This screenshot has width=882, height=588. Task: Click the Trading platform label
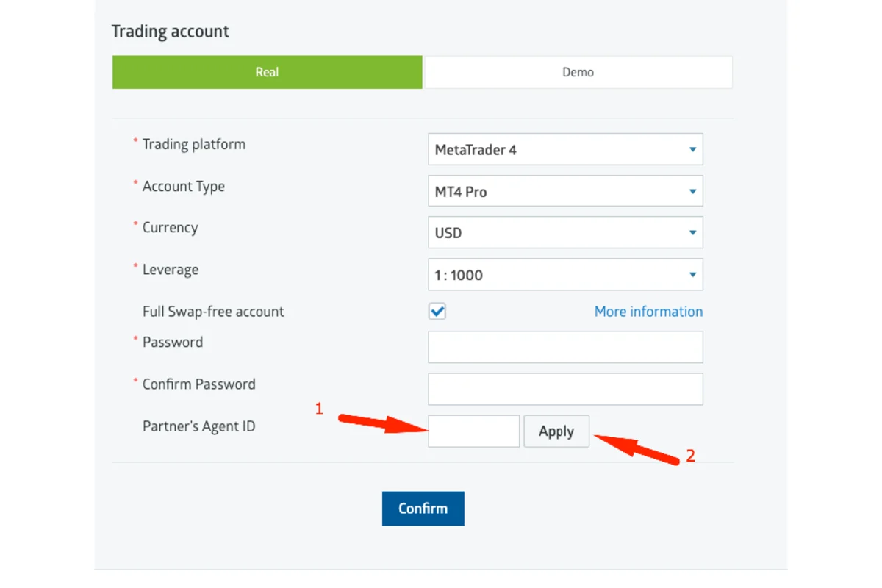(x=194, y=144)
